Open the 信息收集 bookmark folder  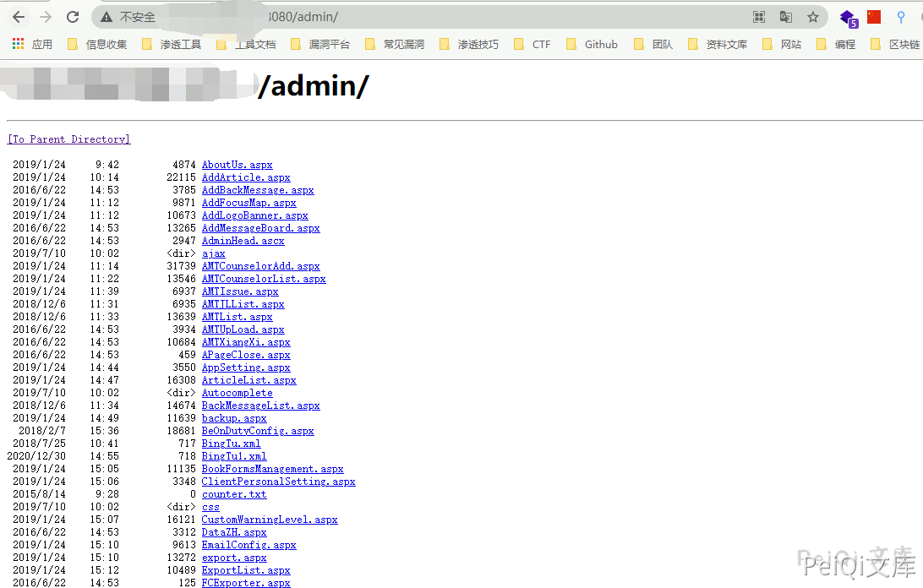pos(97,44)
